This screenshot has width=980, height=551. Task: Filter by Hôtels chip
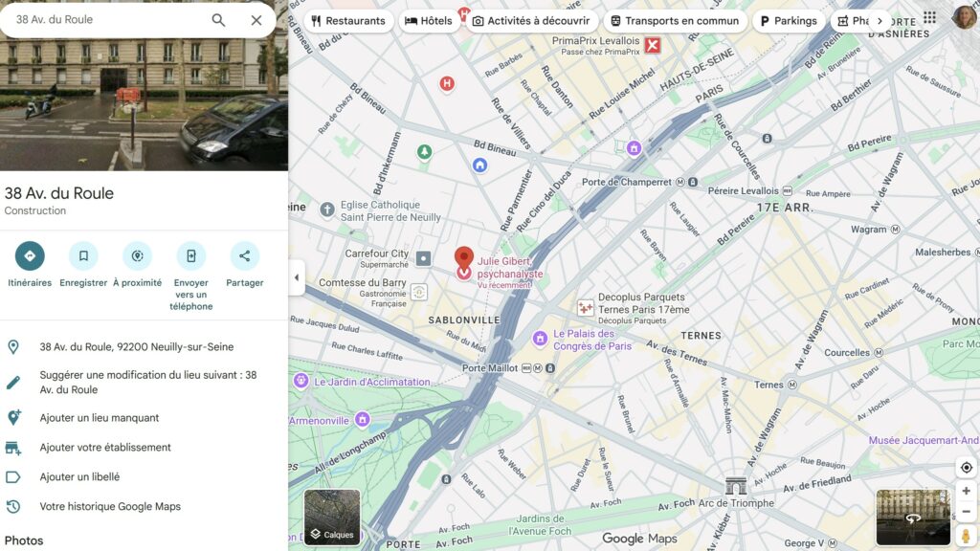(428, 21)
